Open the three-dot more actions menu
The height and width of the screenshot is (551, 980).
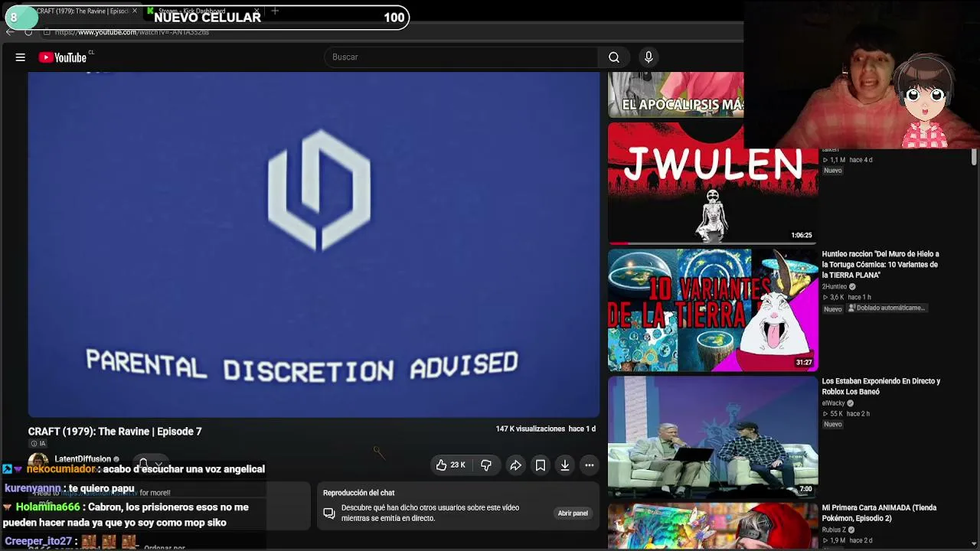tap(590, 465)
